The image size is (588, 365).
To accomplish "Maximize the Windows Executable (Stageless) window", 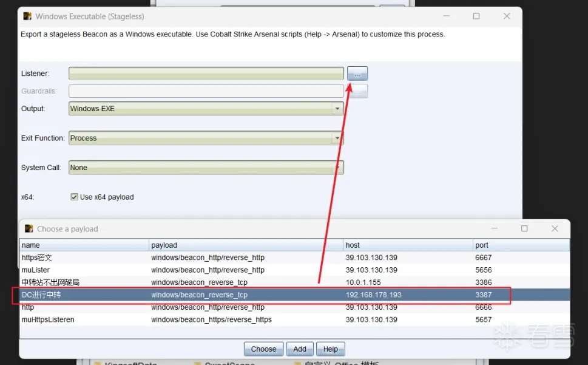I will (x=476, y=16).
